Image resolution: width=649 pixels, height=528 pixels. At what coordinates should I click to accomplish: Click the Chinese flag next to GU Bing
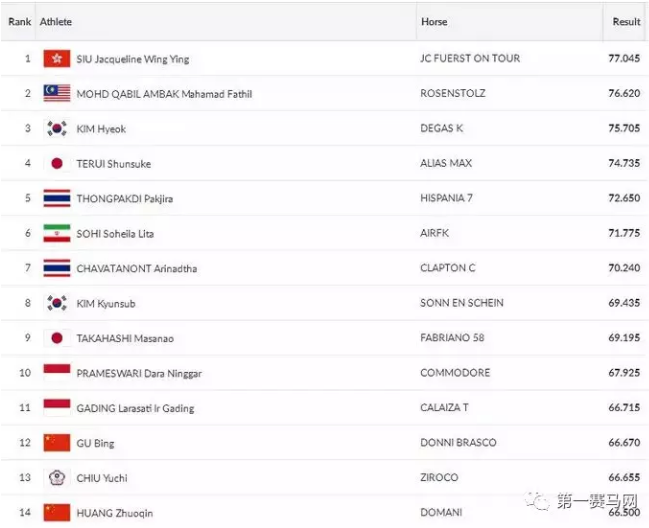point(56,443)
